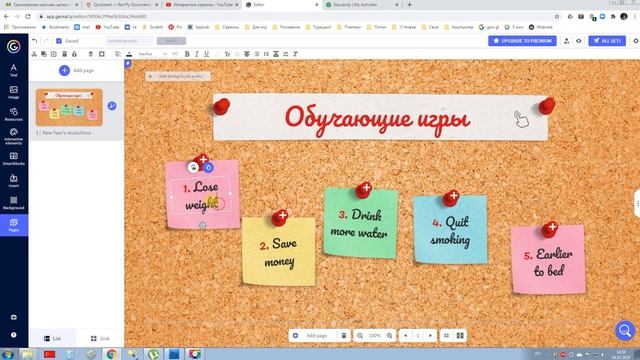
Task: Open page transition settings beside thumbnail
Action: tap(112, 106)
